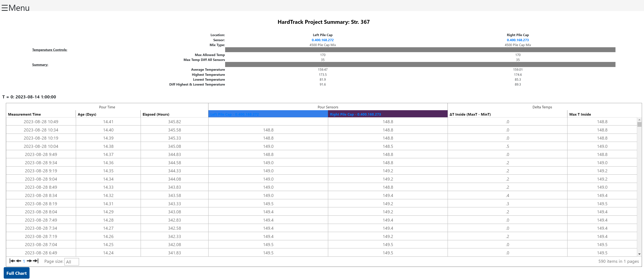Select page number 1

(24, 261)
